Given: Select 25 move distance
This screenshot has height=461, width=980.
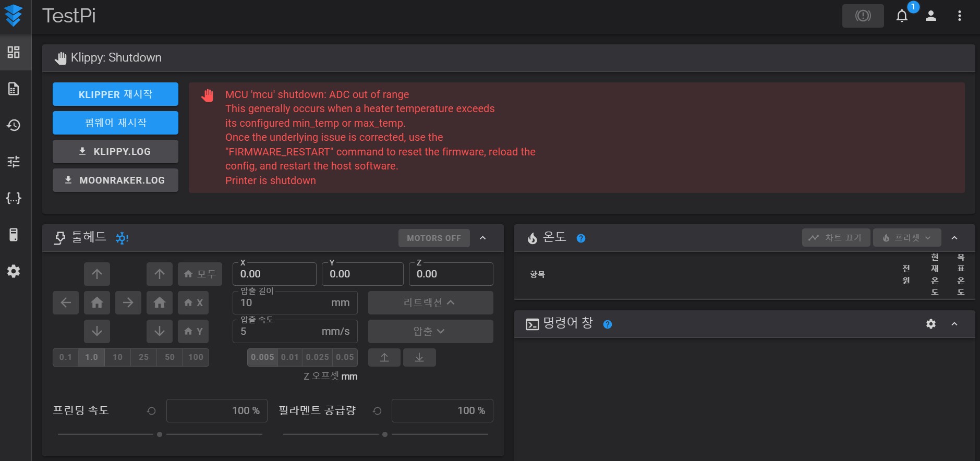Looking at the screenshot, I should tap(144, 357).
